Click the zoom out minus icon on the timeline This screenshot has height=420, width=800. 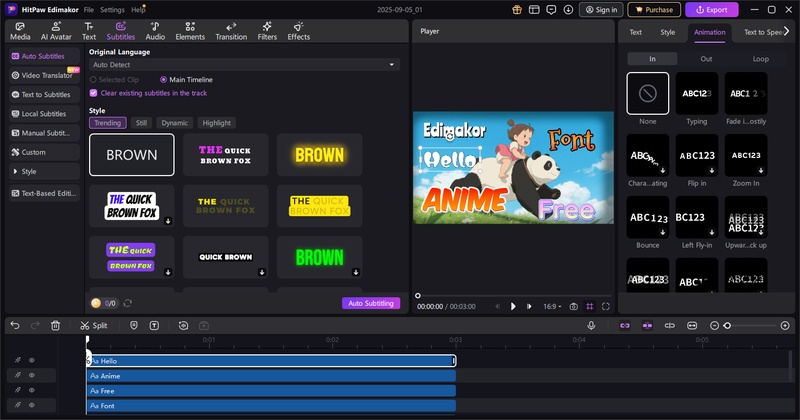[714, 326]
